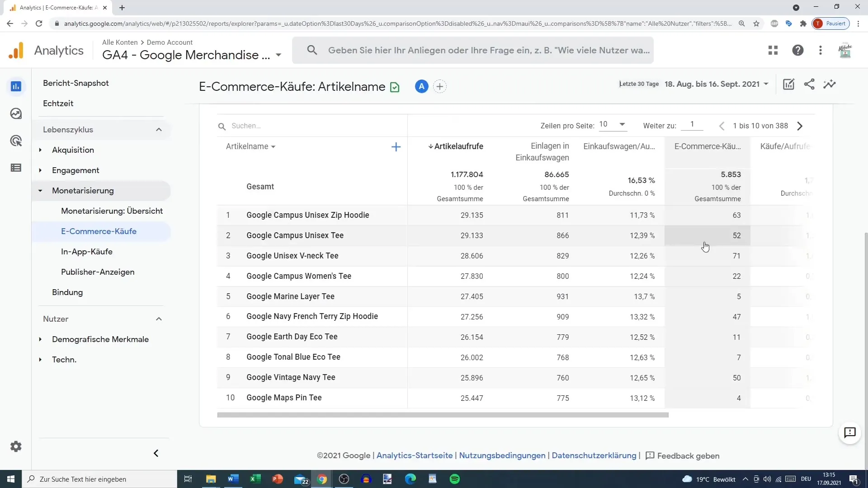Image resolution: width=868 pixels, height=488 pixels.
Task: Open Analytics-Startseite link
Action: (415, 455)
